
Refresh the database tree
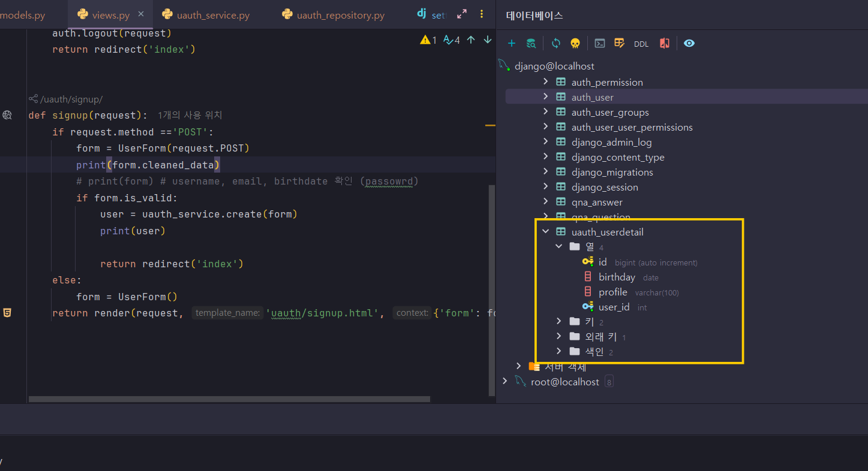556,43
